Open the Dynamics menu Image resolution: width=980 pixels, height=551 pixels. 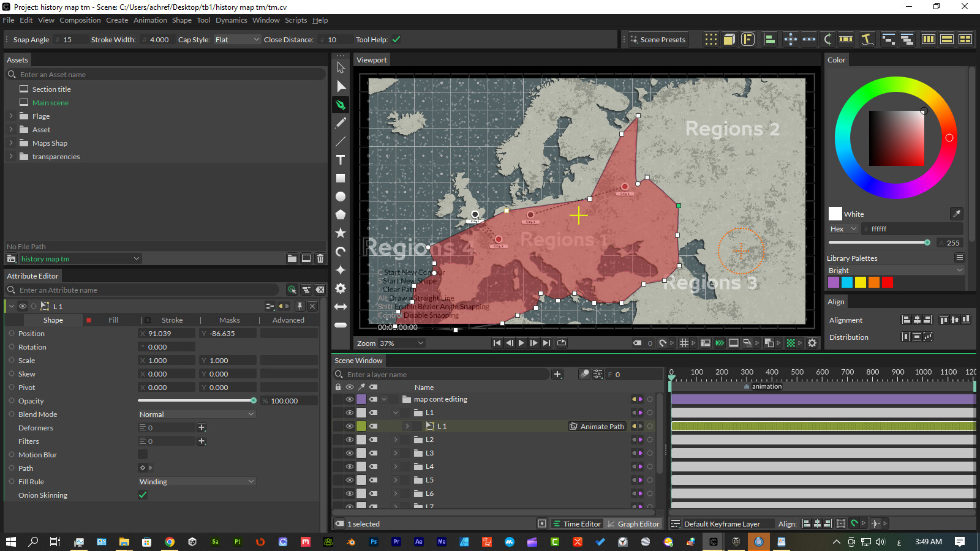point(231,20)
